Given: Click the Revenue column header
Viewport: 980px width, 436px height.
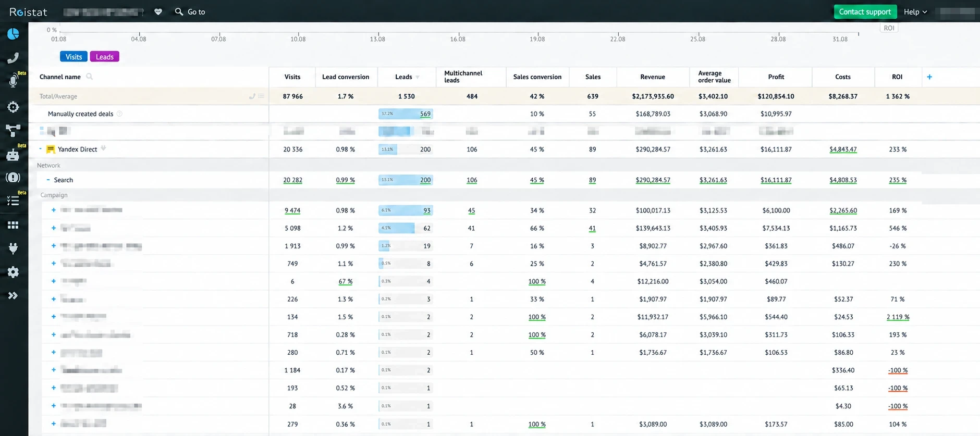Looking at the screenshot, I should coord(653,77).
